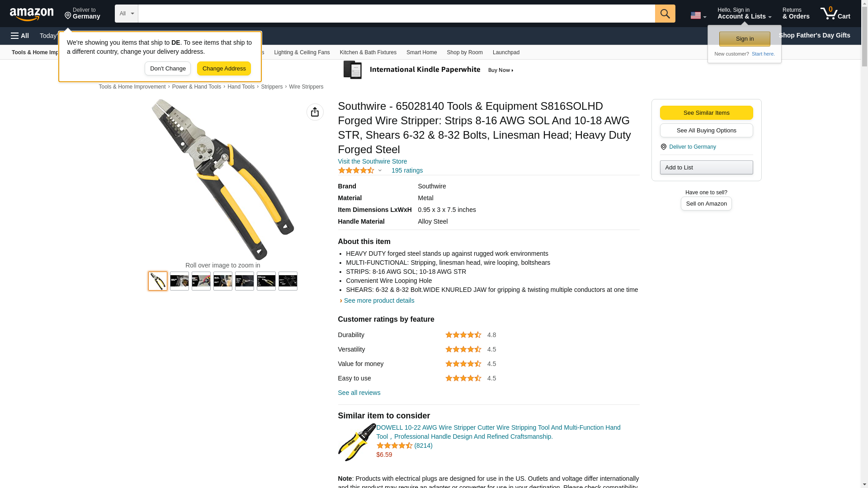The height and width of the screenshot is (488, 868).
Task: Click the Amazon logo
Action: coord(32,14)
